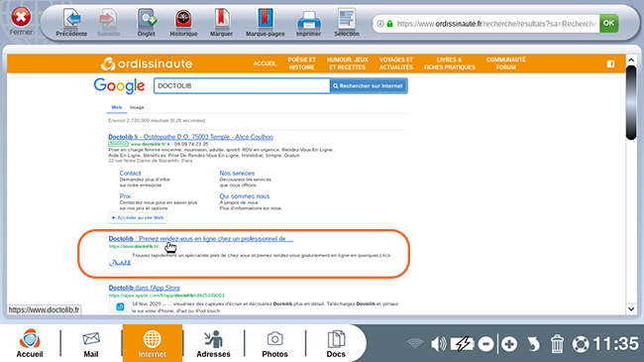This screenshot has height=362, width=644.
Task: Go forward with the Suivante arrow
Action: tap(108, 23)
